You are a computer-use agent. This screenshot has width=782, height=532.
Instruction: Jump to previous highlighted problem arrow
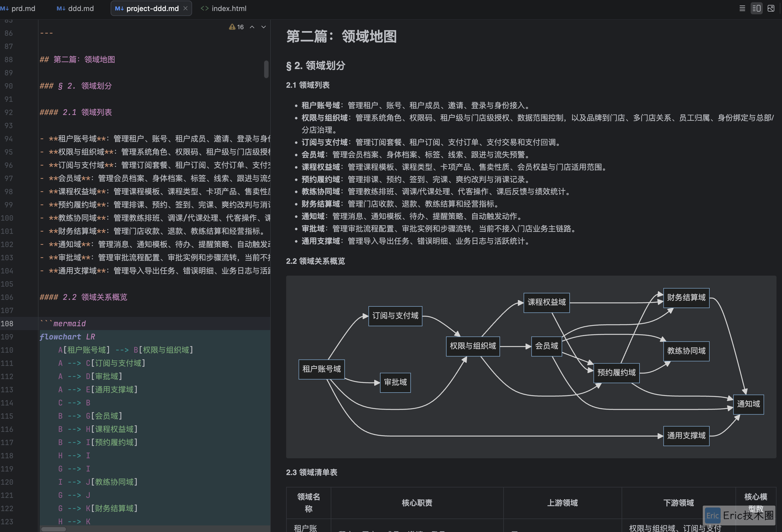(x=252, y=27)
